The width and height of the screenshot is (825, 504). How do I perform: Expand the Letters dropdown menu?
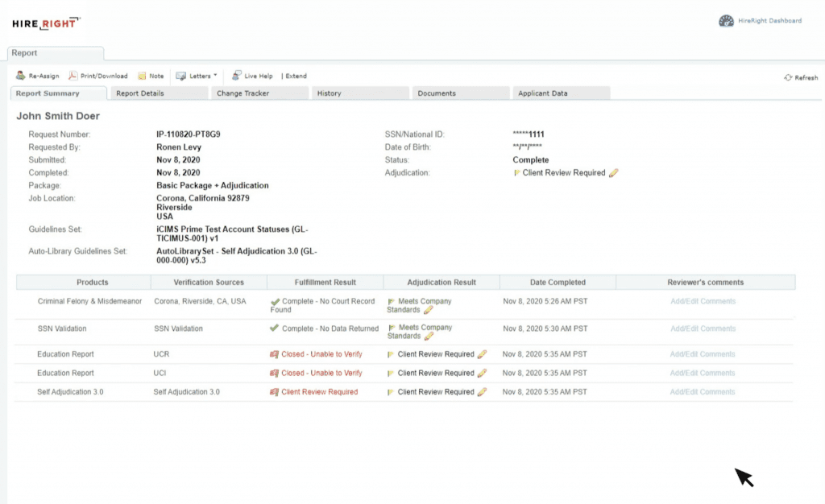point(197,76)
